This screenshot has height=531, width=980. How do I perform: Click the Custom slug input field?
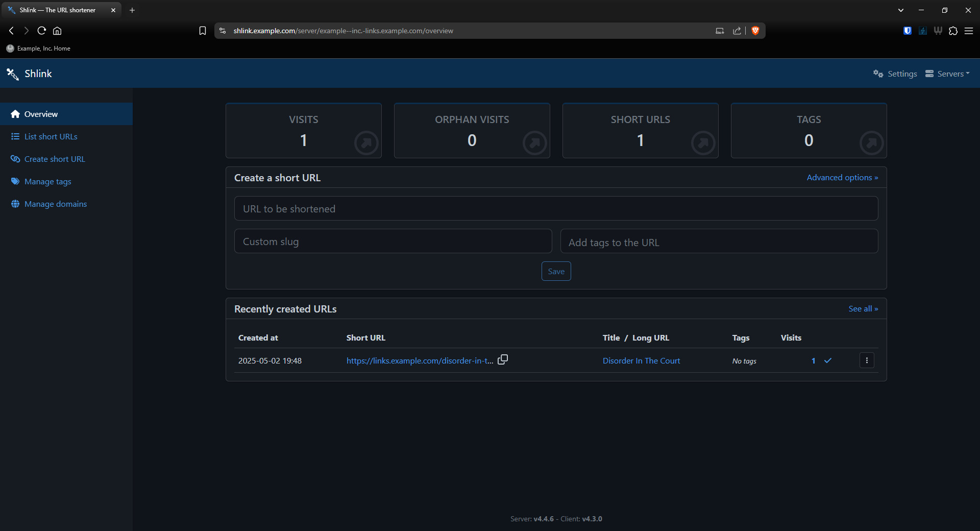(393, 241)
